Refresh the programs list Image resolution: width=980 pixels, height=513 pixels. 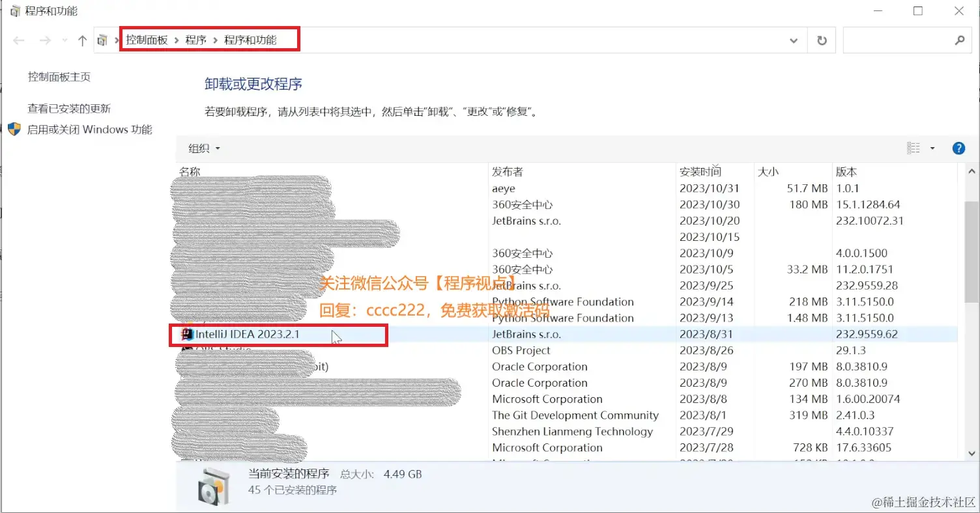(x=822, y=40)
